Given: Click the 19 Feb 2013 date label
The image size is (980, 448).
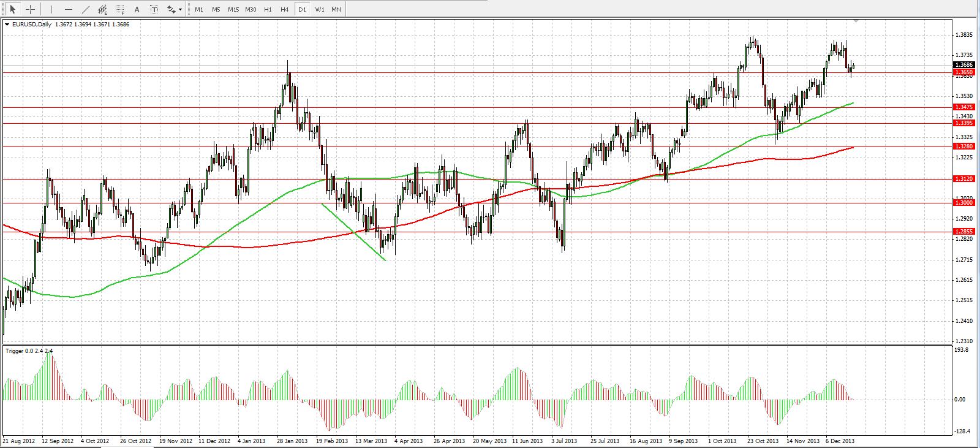Looking at the screenshot, I should coord(332,441).
